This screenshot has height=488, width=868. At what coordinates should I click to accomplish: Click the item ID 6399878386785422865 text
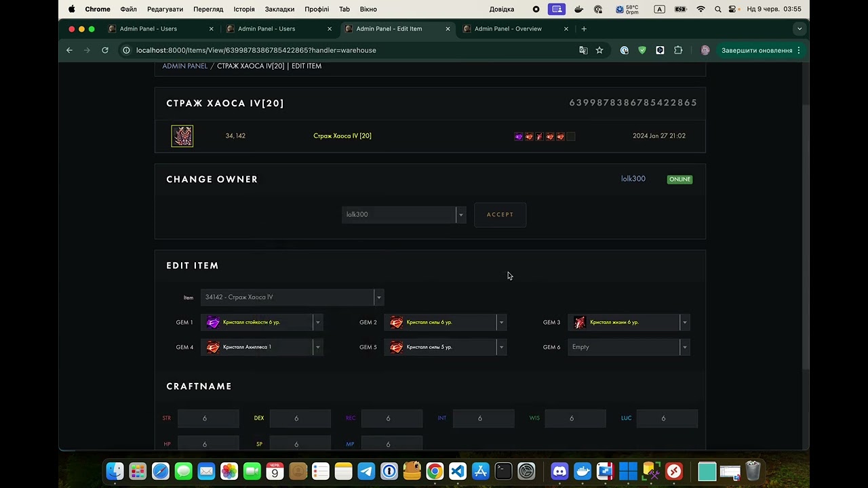click(633, 103)
